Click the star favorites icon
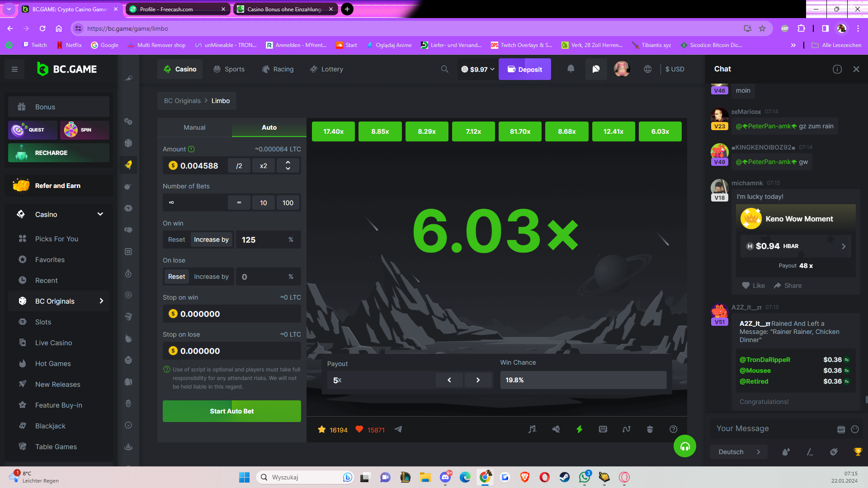 [322, 430]
